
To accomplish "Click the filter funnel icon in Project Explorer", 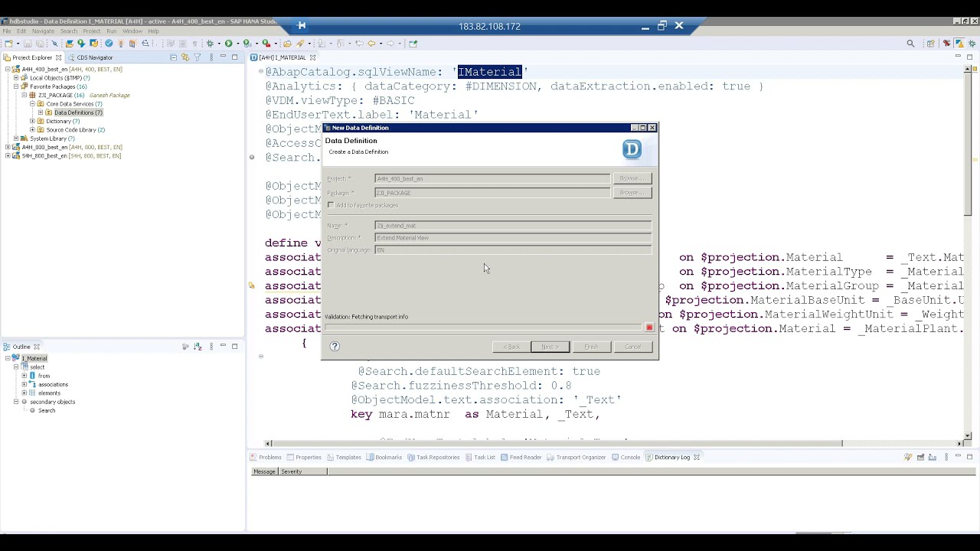I will [197, 57].
